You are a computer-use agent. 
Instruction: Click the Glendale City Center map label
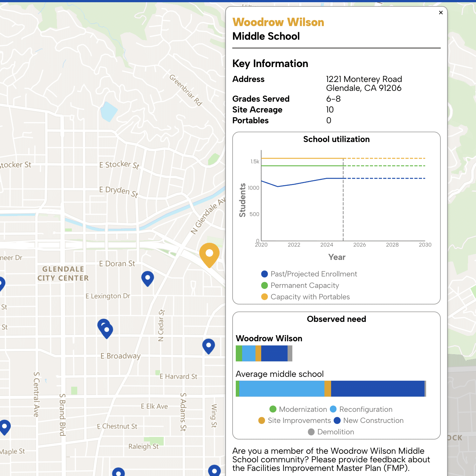63,274
